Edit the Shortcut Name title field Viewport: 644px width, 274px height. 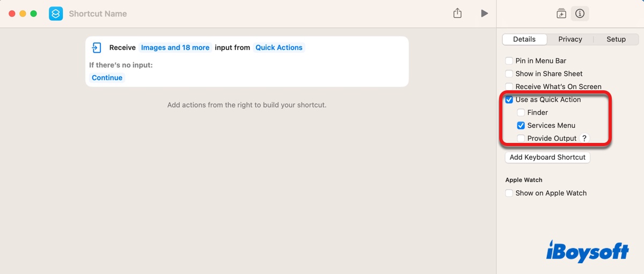pyautogui.click(x=98, y=14)
